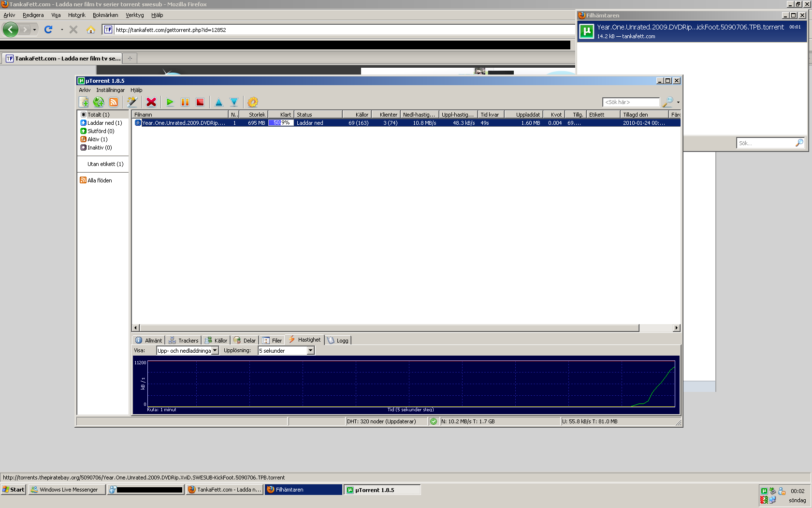This screenshot has height=508, width=812.
Task: Select the downloaded .torrent file in Filhämtaren
Action: (x=692, y=32)
